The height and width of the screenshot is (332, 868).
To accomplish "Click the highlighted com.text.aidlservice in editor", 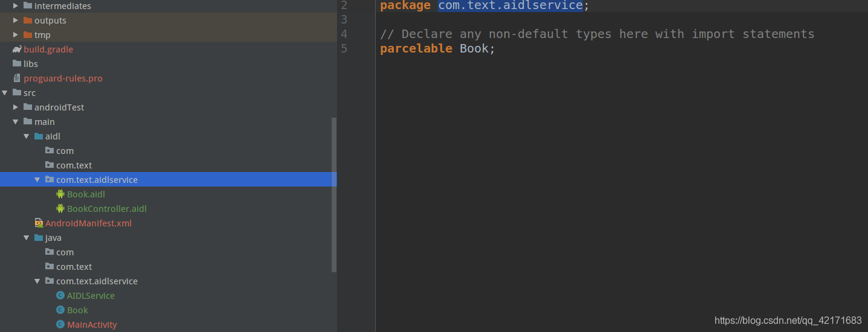I will (510, 5).
